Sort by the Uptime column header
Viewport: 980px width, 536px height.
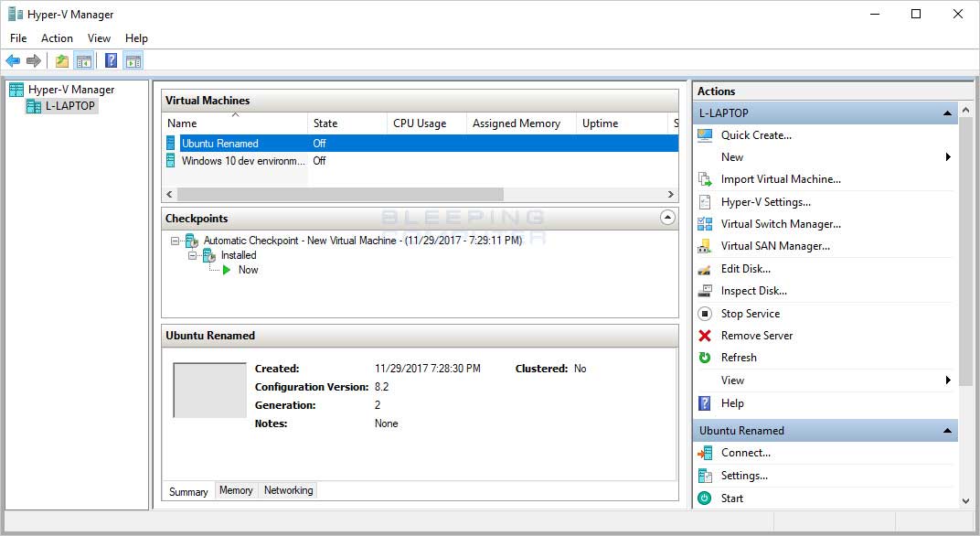pyautogui.click(x=622, y=123)
